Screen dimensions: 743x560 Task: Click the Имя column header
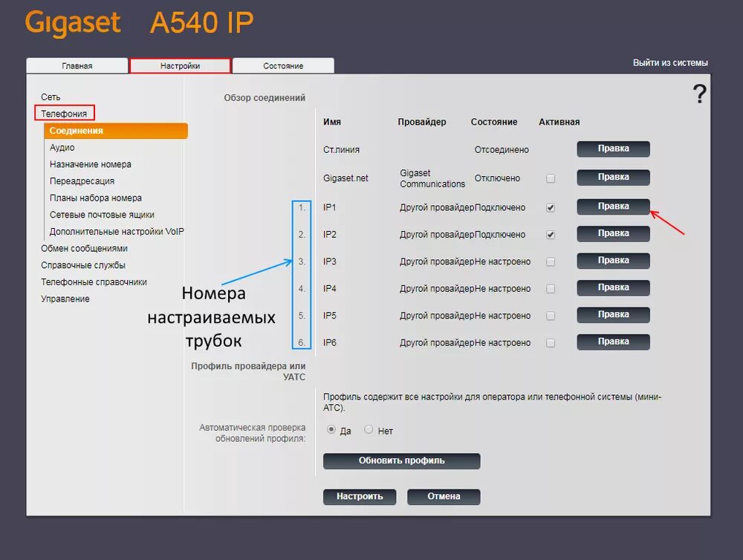(x=331, y=122)
